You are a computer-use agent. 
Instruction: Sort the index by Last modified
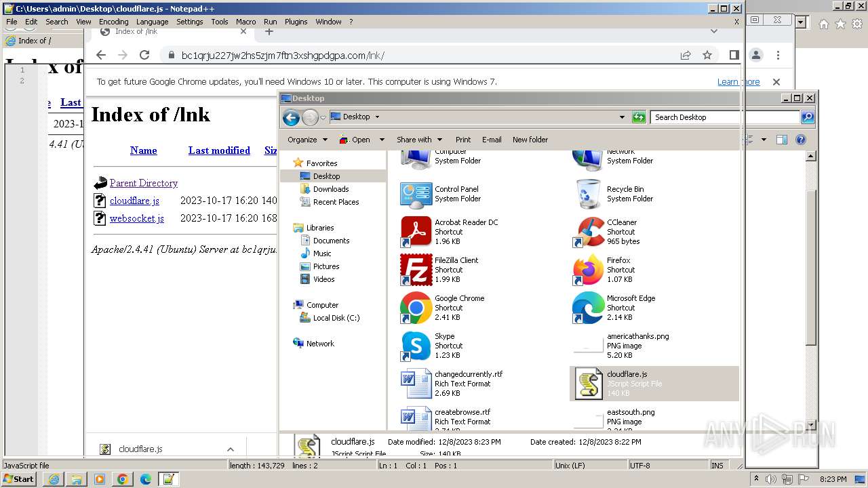(x=219, y=150)
